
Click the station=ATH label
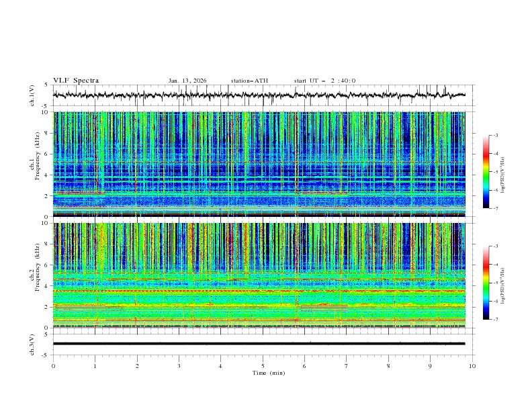pyautogui.click(x=249, y=81)
